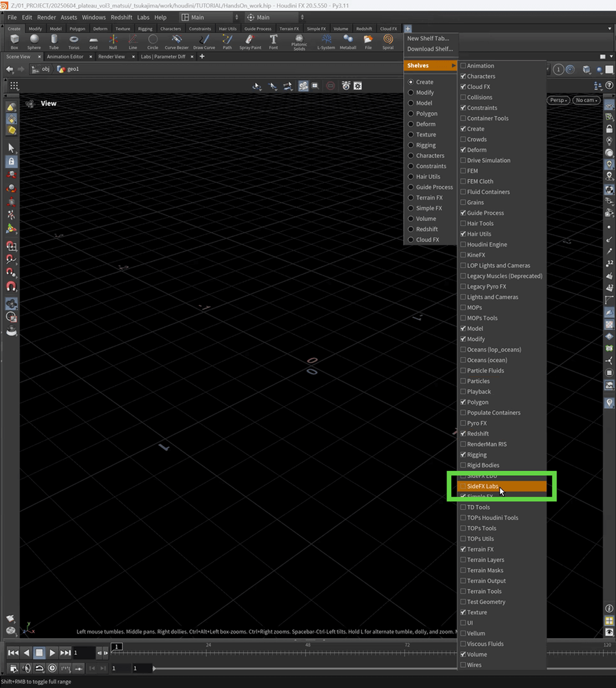616x688 pixels.
Task: Pick the Platonic Solids tool
Action: 299,41
